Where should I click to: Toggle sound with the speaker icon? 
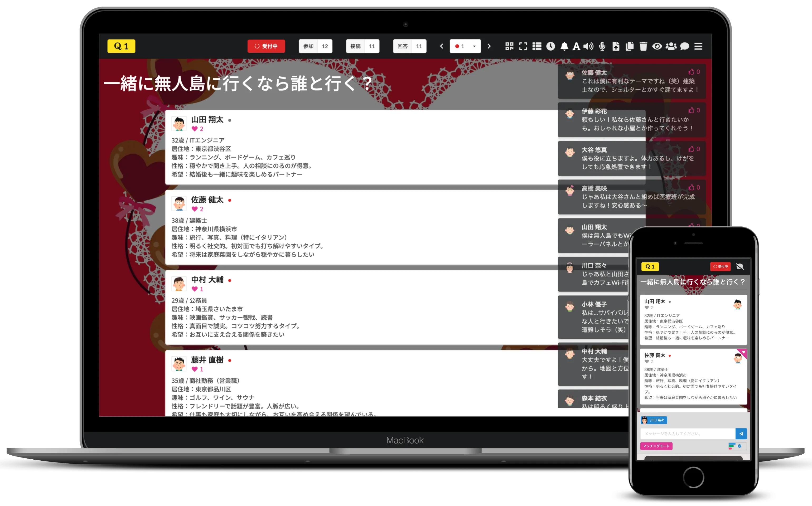[588, 47]
